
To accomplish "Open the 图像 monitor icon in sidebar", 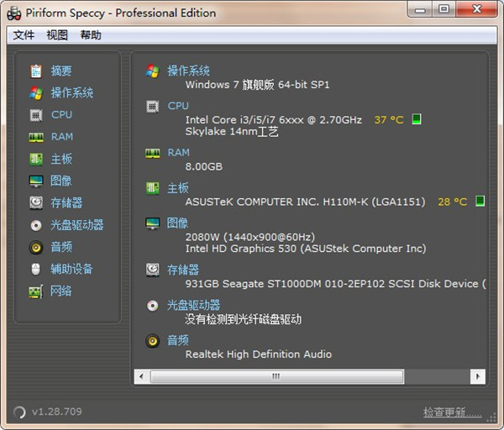I will point(36,181).
